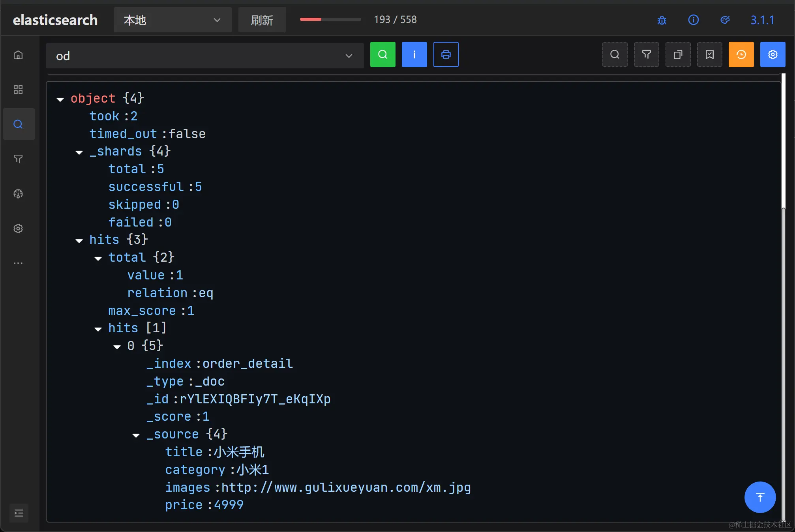This screenshot has width=795, height=532.
Task: Open the sidebar dashboard grid view
Action: [18, 90]
